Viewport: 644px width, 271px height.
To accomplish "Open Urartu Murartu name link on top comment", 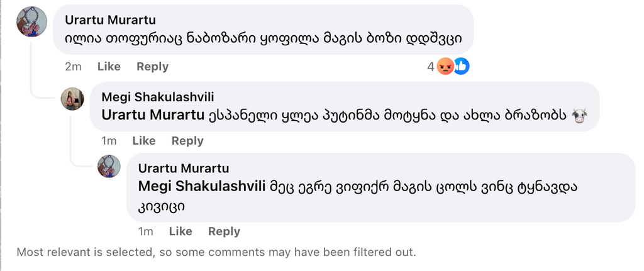I will pyautogui.click(x=110, y=20).
